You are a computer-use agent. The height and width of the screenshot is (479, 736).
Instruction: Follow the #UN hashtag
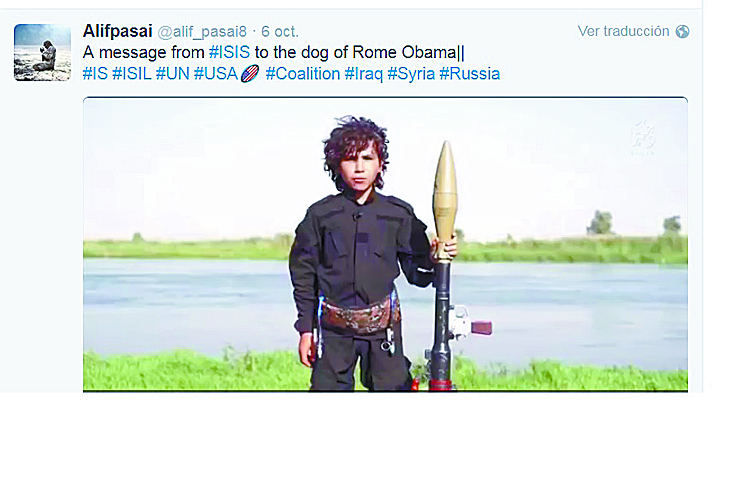[172, 74]
